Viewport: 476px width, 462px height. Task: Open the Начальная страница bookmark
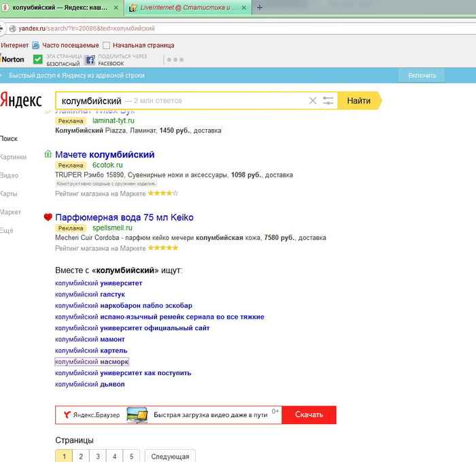pyautogui.click(x=143, y=46)
